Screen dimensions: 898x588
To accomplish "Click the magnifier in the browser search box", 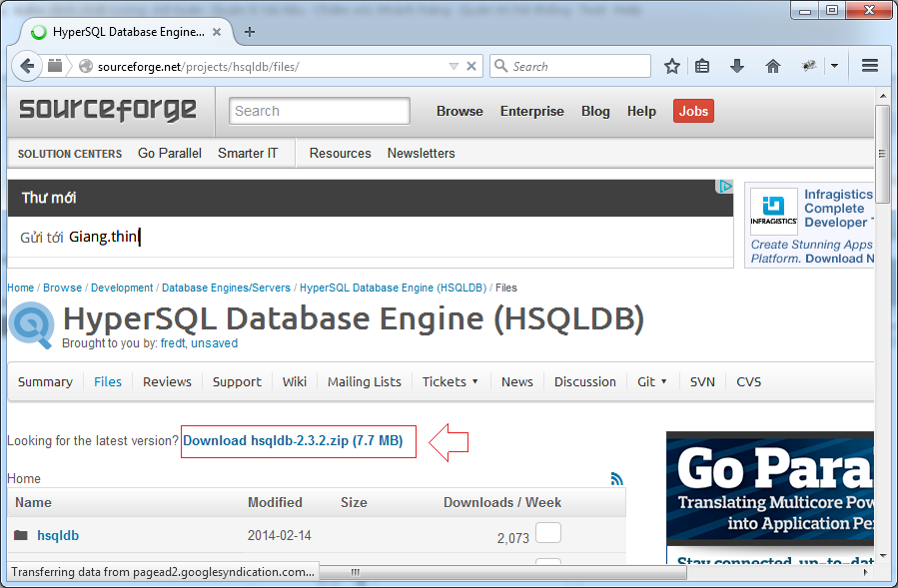I will coord(501,66).
